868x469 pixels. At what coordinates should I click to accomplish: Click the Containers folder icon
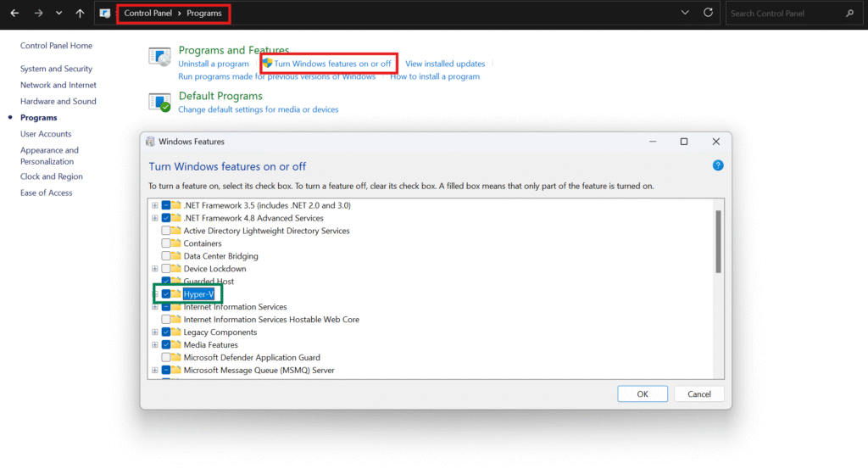(x=176, y=243)
